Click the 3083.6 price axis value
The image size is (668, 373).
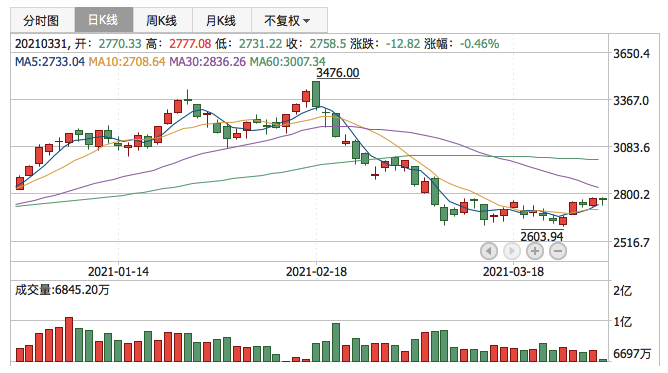click(631, 148)
